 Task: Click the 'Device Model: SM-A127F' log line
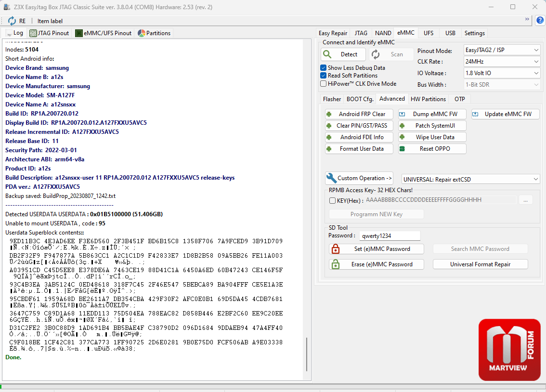40,95
